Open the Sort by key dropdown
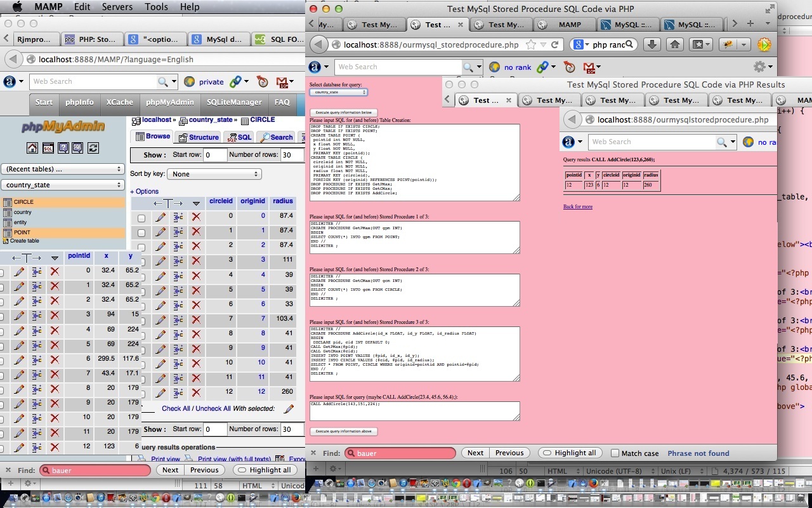Image resolution: width=812 pixels, height=508 pixels. tap(216, 174)
